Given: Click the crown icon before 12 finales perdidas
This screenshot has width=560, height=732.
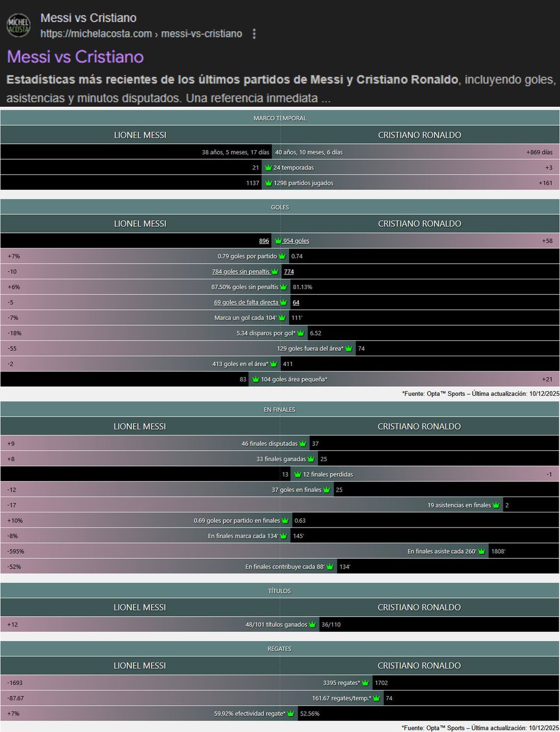Looking at the screenshot, I should [297, 474].
